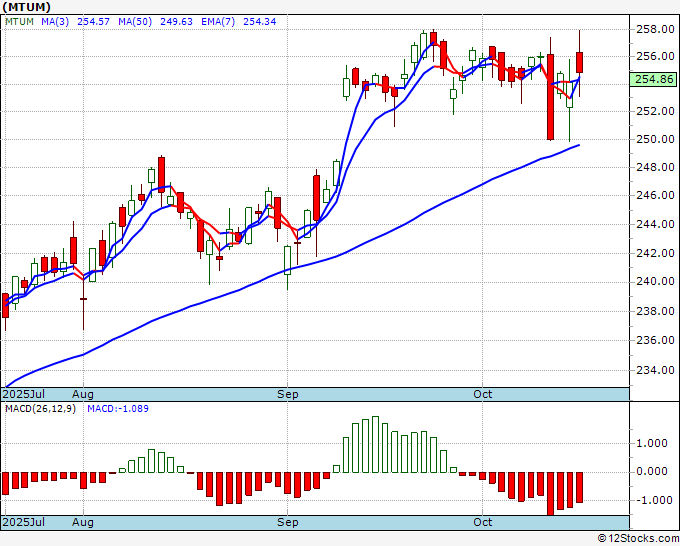Click the 246.00 price axis label
680x546 pixels.
tap(655, 196)
